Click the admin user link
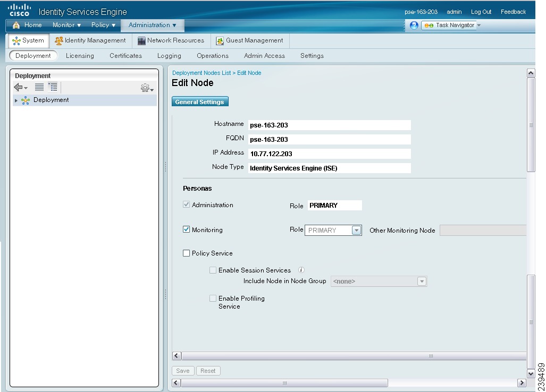 click(454, 12)
